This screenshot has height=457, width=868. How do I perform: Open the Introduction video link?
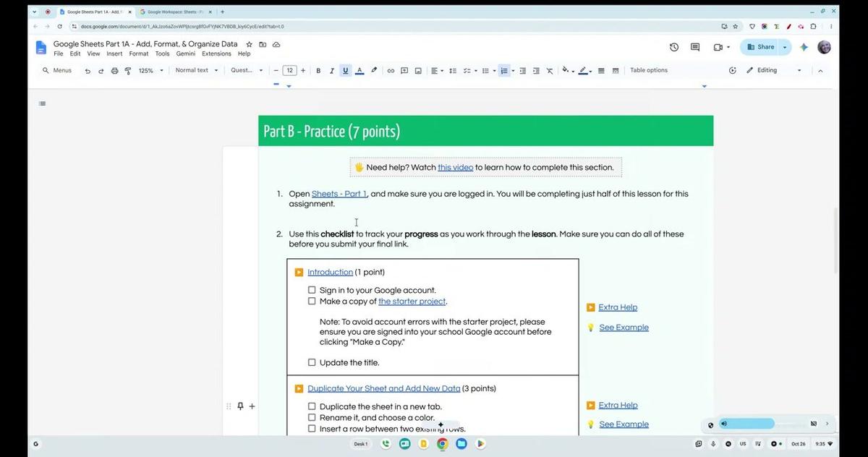(x=330, y=273)
